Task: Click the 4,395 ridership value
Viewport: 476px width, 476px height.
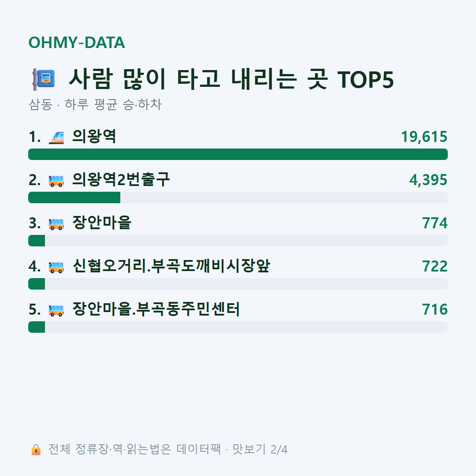Action: pyautogui.click(x=428, y=180)
